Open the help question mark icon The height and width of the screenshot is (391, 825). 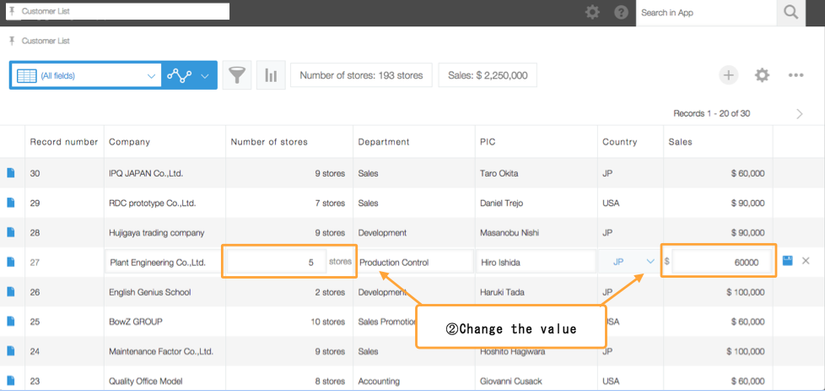tap(621, 12)
